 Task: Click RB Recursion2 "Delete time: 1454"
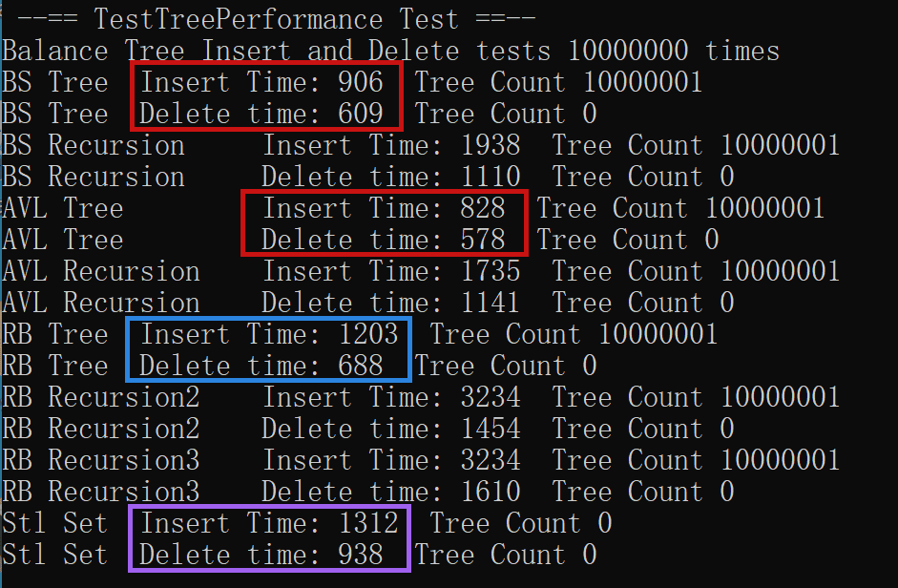[390, 429]
